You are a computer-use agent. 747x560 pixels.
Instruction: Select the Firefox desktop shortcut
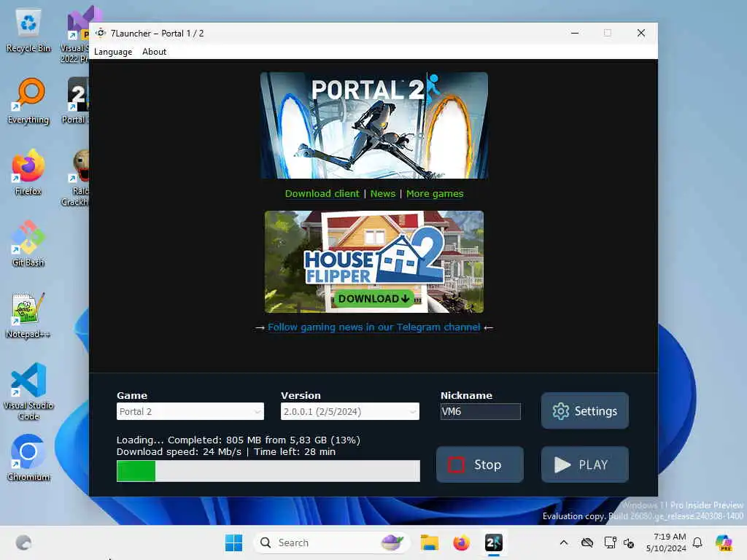pyautogui.click(x=28, y=173)
